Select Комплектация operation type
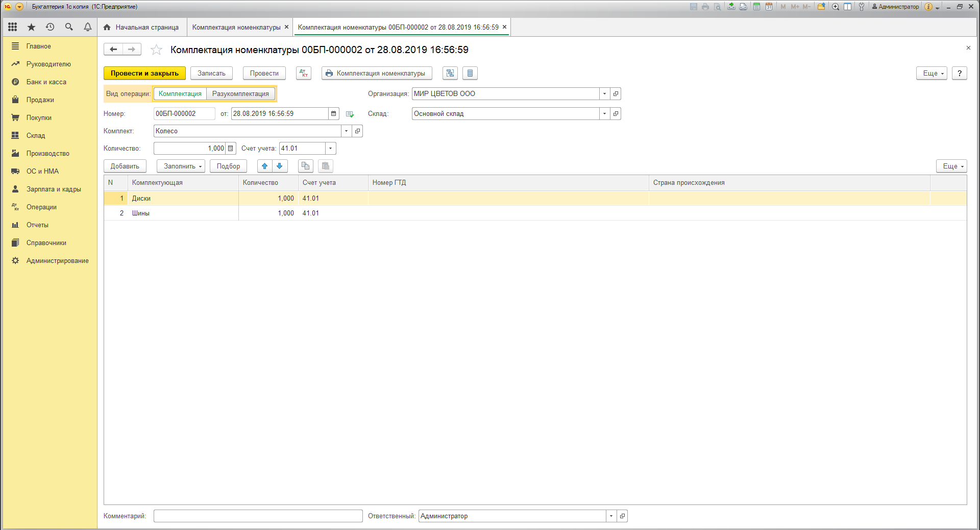 coord(180,94)
